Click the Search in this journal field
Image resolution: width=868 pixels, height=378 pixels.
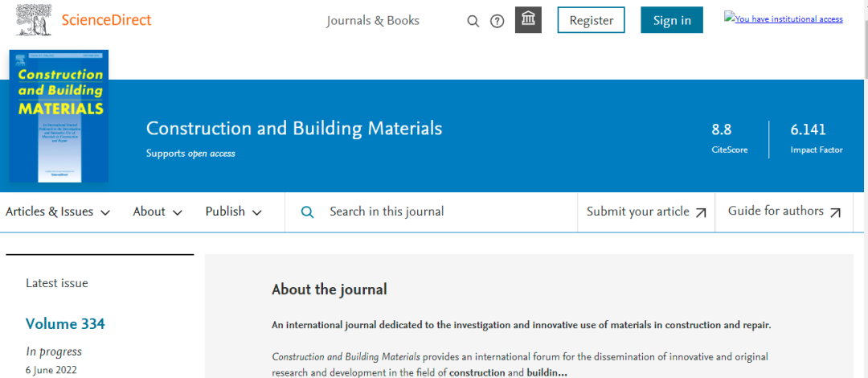click(442, 212)
